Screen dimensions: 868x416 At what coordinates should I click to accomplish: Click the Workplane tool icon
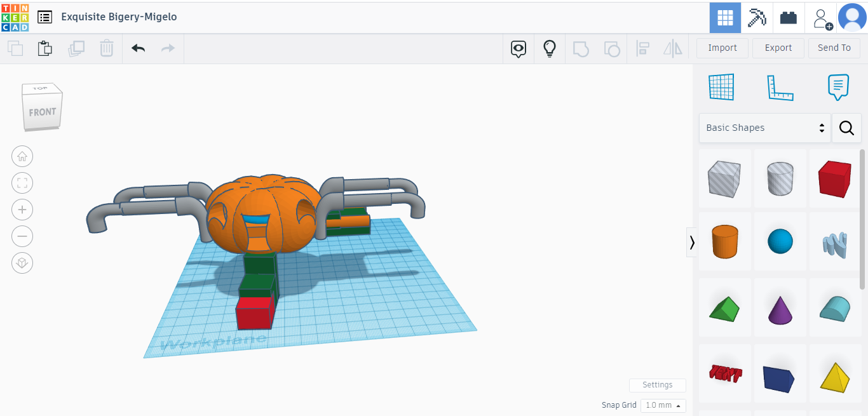click(721, 87)
